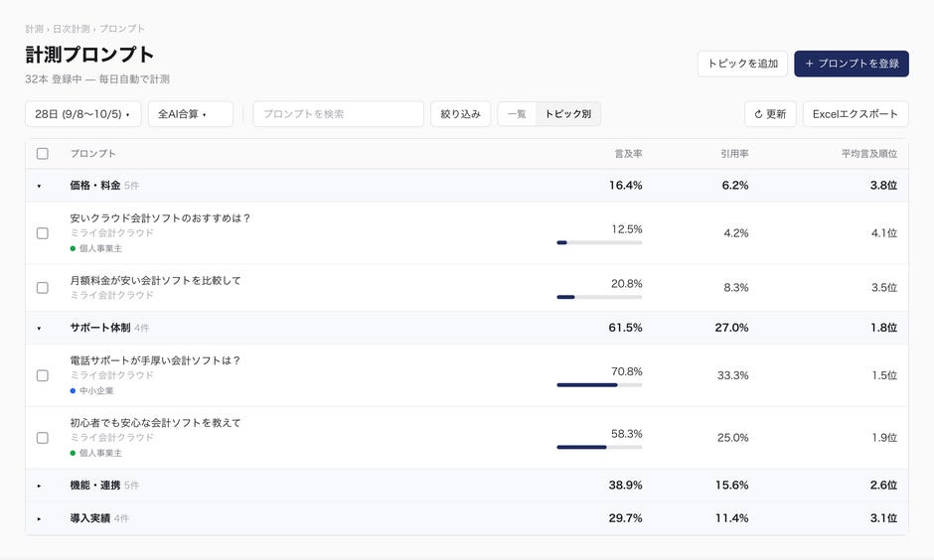Screen dimensions: 934x560
Task: Click the 8.3% citation rate value
Action: (x=736, y=287)
